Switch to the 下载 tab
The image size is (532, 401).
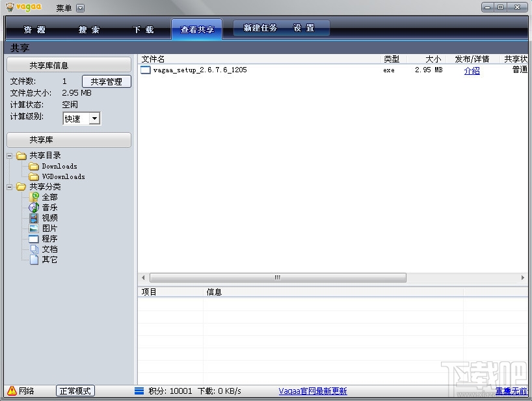pyautogui.click(x=143, y=30)
